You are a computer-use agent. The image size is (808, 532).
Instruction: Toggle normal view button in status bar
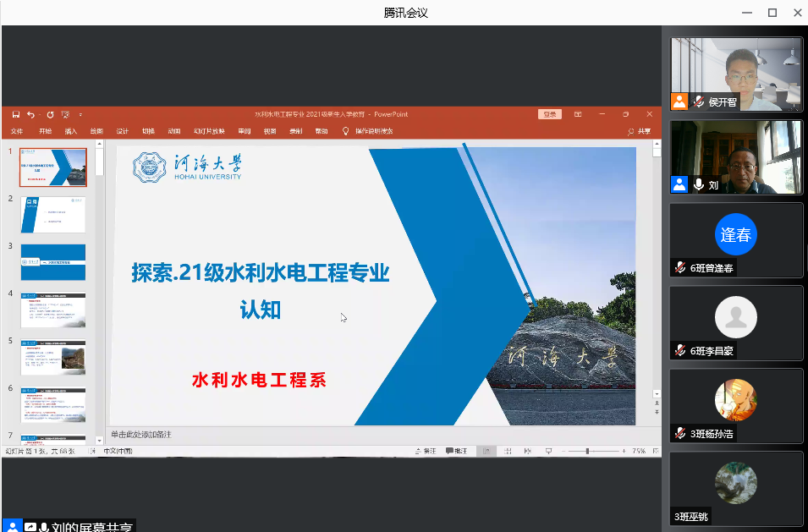coord(486,452)
